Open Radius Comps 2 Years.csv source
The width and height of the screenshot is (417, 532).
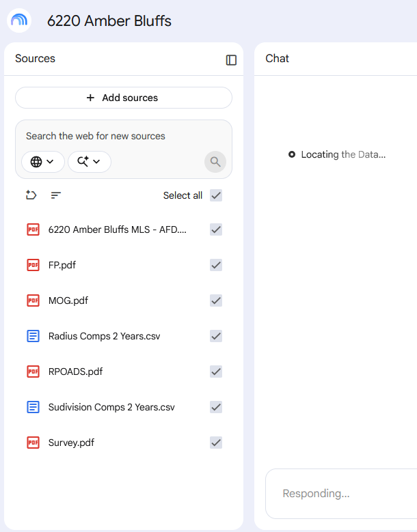(x=104, y=336)
